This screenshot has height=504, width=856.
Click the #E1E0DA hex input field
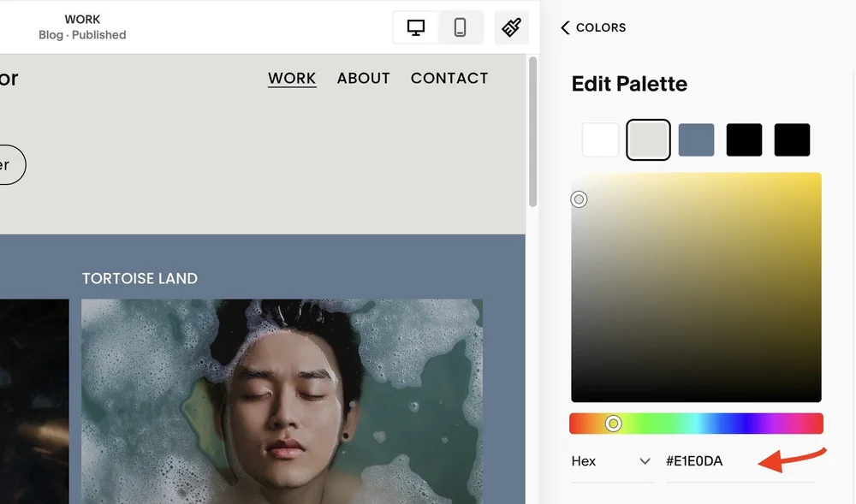pyautogui.click(x=740, y=461)
